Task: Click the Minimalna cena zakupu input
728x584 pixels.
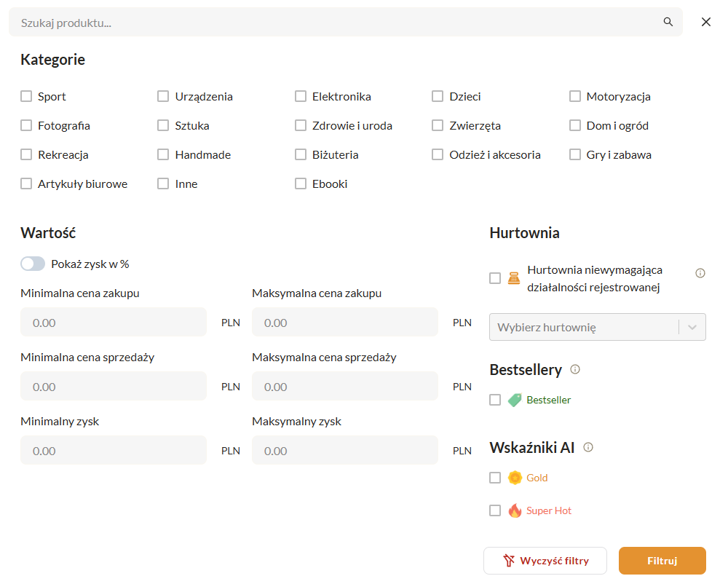Action: pos(114,322)
